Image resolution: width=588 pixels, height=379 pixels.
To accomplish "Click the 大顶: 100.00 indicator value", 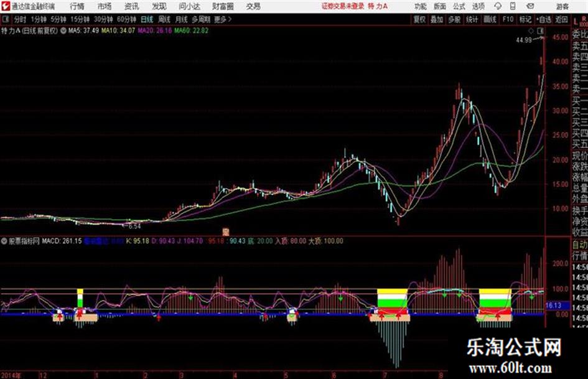I will tap(325, 241).
